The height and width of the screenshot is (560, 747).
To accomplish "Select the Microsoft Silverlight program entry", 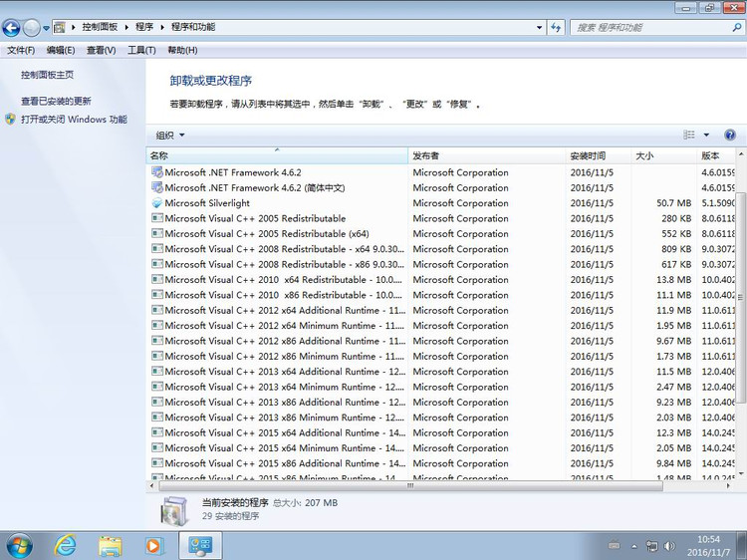I will point(207,203).
